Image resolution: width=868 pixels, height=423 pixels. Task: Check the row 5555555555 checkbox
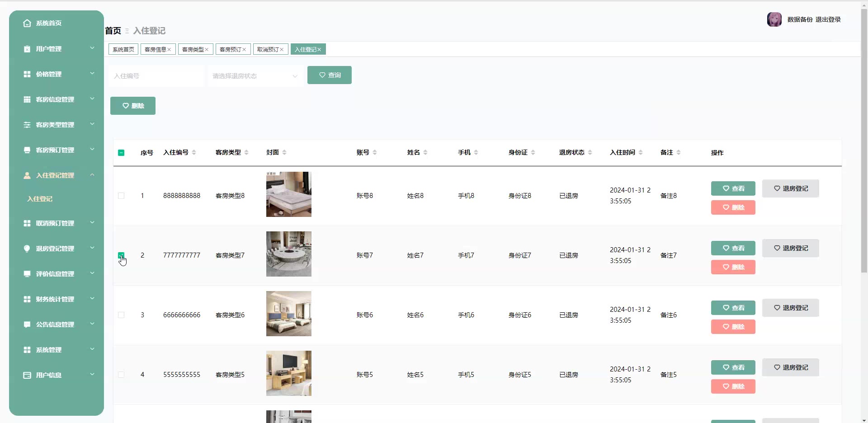point(121,375)
